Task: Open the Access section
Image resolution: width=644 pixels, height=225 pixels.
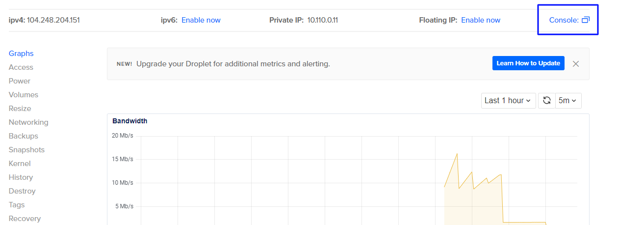Action: coord(21,67)
